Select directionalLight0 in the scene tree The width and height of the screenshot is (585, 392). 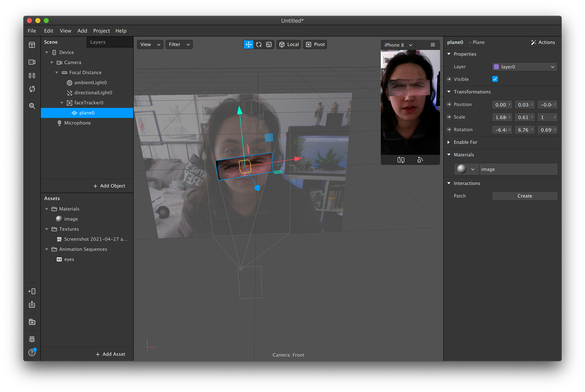pos(87,93)
